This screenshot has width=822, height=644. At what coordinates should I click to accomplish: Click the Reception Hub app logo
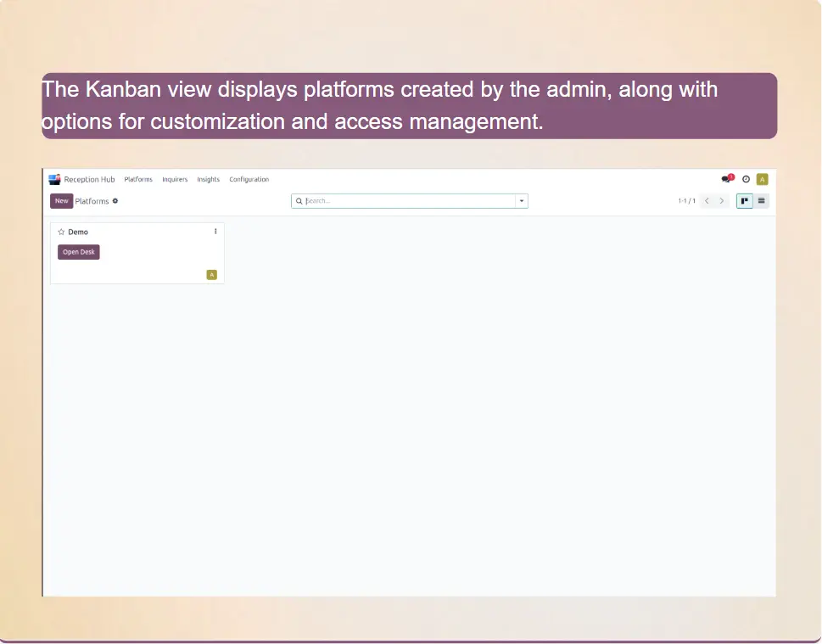[x=55, y=179]
